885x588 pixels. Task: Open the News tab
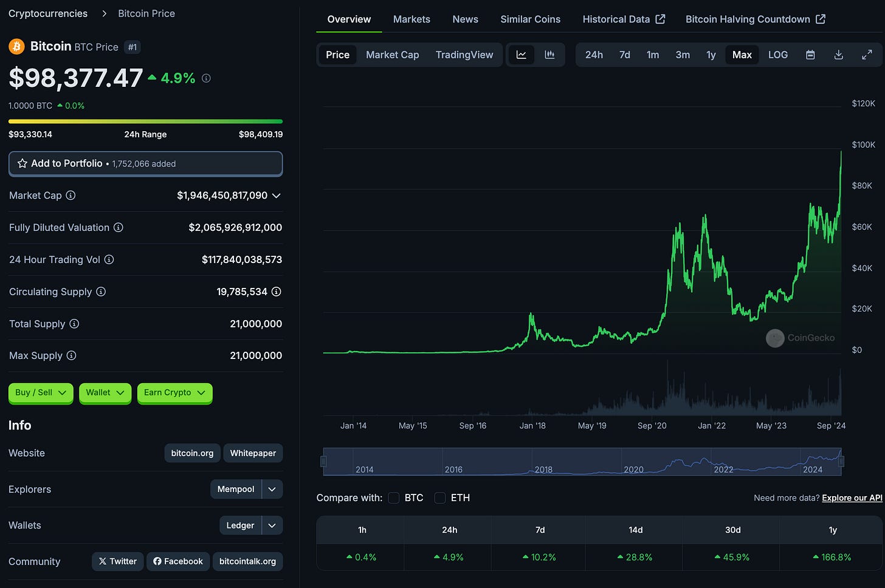click(x=465, y=19)
